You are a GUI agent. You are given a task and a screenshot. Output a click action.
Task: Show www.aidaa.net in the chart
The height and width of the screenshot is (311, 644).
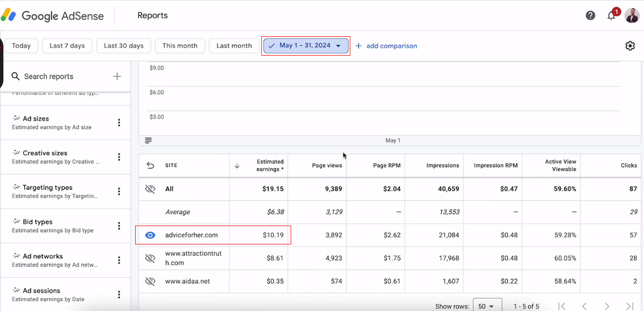(150, 281)
